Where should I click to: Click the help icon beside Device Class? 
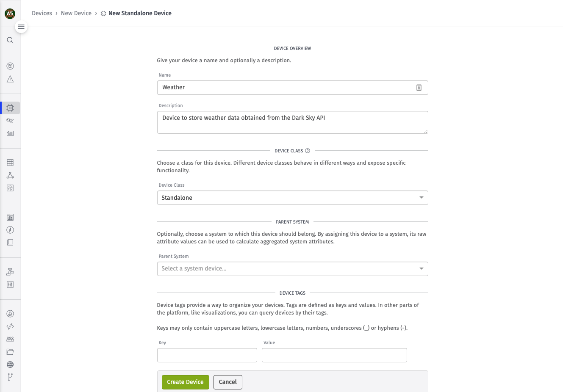click(x=308, y=151)
